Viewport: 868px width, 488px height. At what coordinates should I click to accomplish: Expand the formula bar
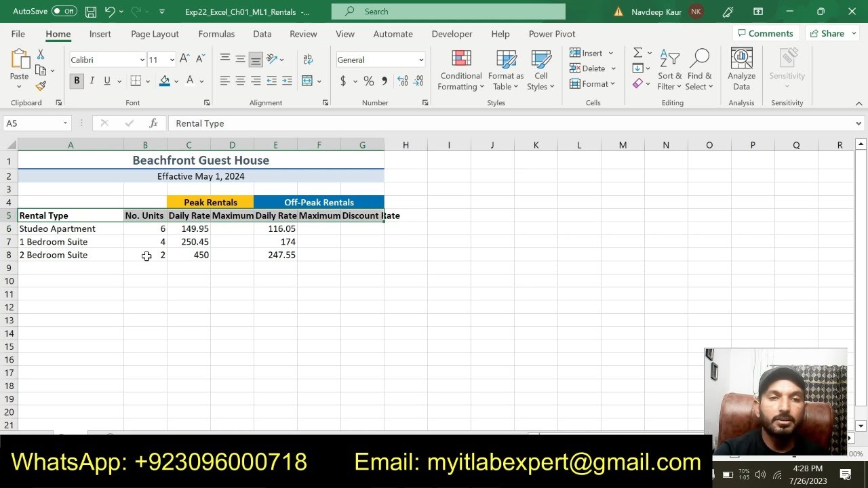[x=859, y=123]
